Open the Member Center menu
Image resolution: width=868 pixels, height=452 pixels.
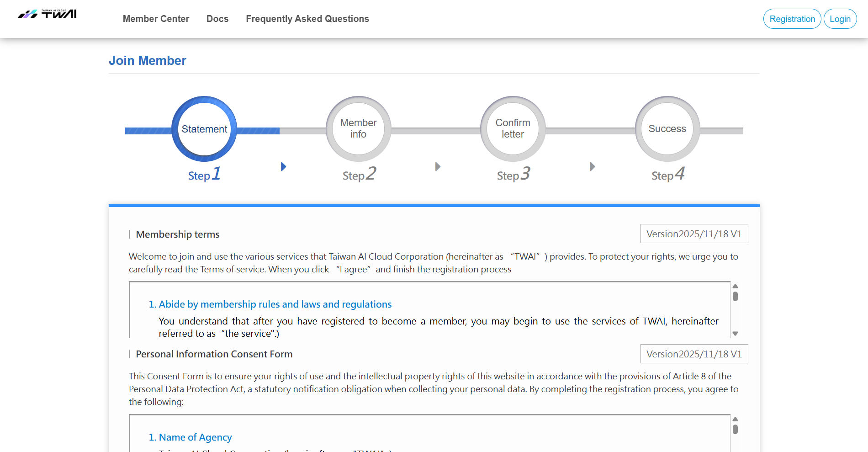pyautogui.click(x=156, y=19)
